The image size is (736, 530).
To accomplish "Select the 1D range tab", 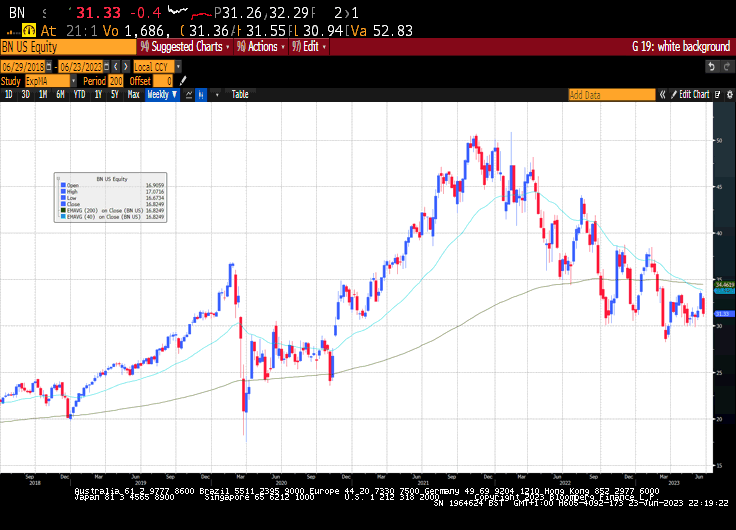I will point(8,94).
